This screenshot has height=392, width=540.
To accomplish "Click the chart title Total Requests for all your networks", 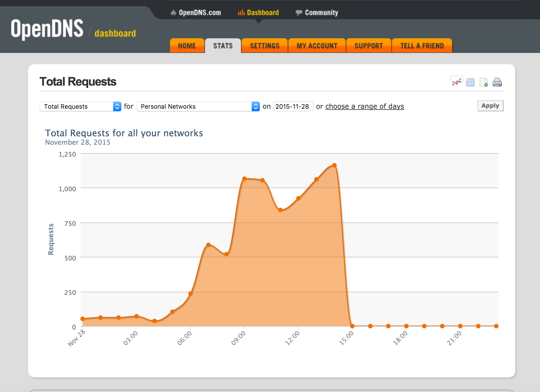I will [124, 133].
